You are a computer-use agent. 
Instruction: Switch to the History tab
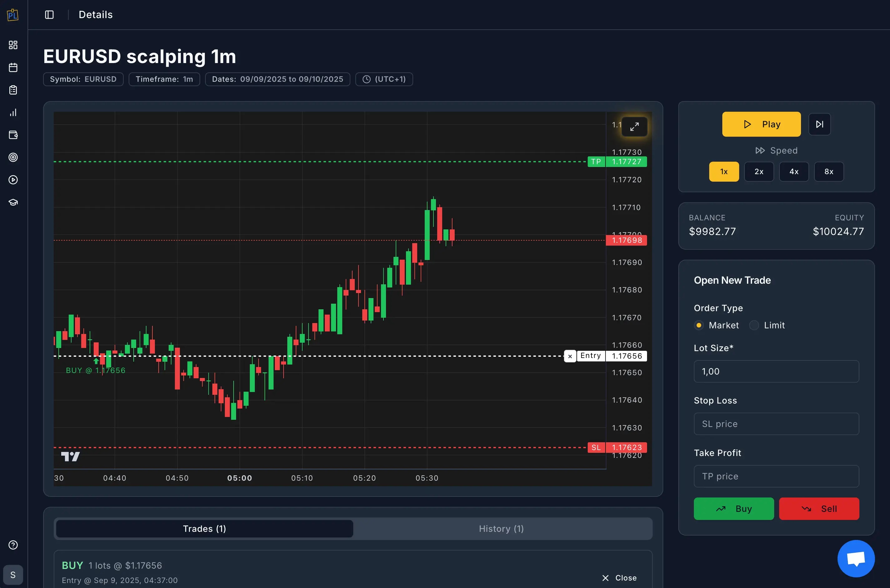pyautogui.click(x=501, y=528)
